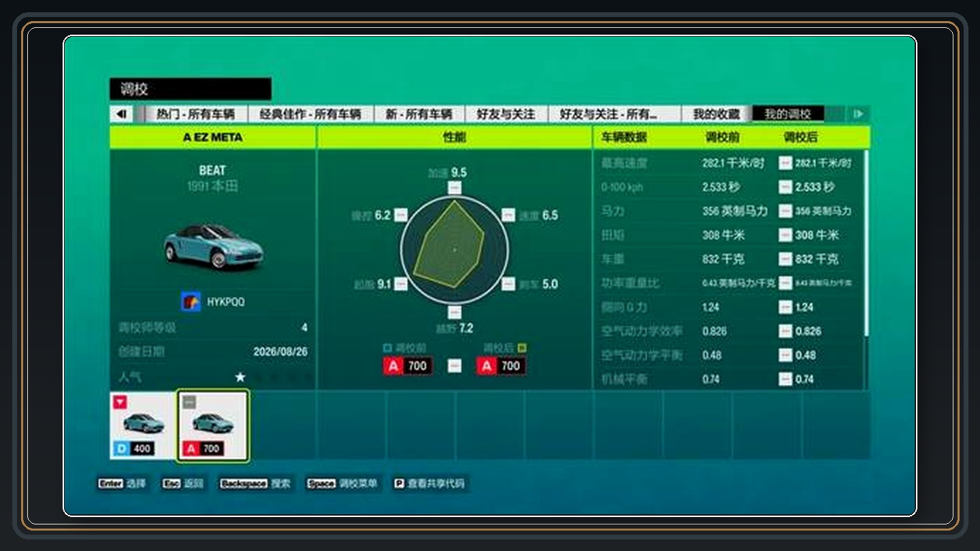Image resolution: width=980 pixels, height=551 pixels.
Task: Click the 调校后 legend color square
Action: tap(522, 348)
